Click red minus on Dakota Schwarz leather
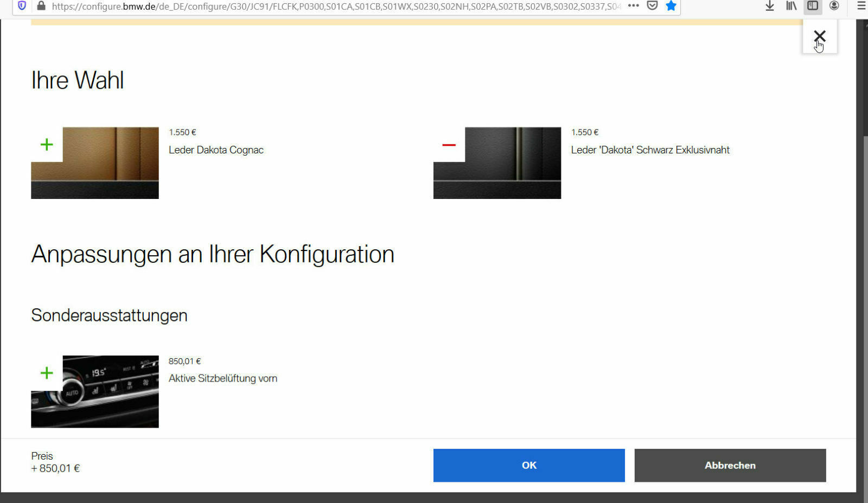The height and width of the screenshot is (503, 868). click(449, 145)
